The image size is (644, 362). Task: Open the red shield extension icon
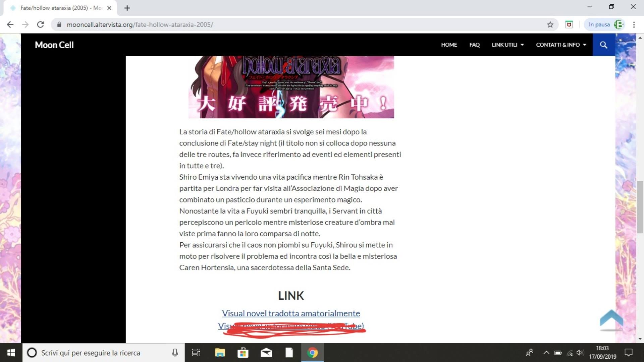[569, 24]
